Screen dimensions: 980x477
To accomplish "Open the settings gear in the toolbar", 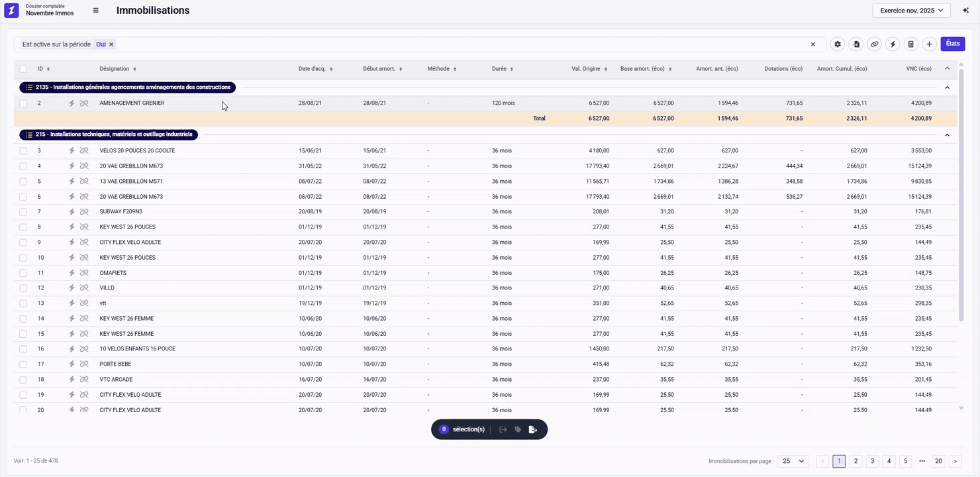I will click(838, 44).
